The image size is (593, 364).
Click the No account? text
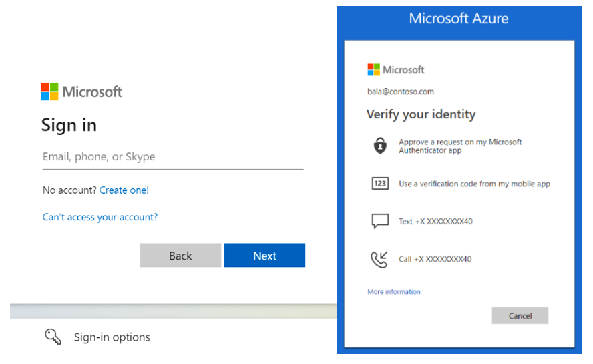pyautogui.click(x=69, y=190)
